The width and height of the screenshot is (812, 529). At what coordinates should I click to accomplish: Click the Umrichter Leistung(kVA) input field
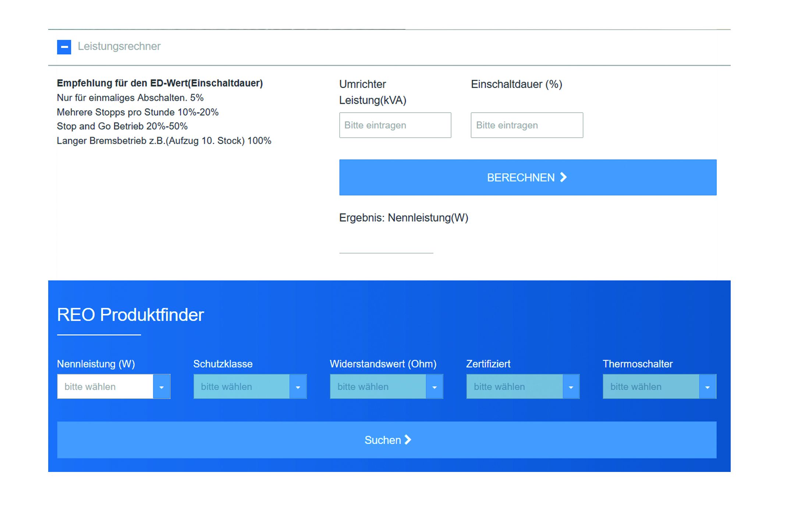point(395,125)
